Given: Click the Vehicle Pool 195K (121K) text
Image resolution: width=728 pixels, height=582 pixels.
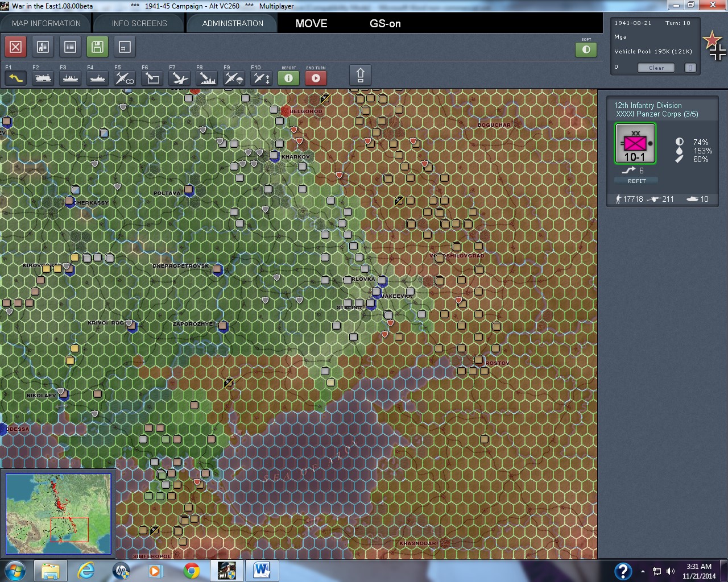Looking at the screenshot, I should (x=653, y=51).
